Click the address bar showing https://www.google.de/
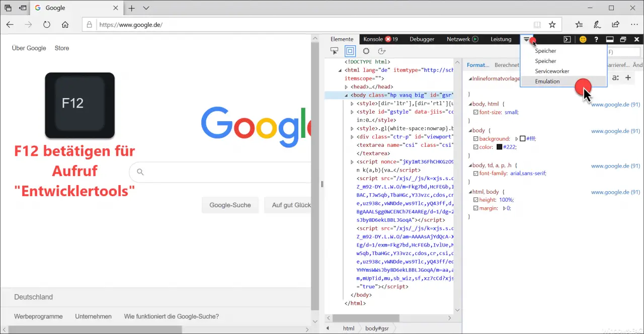 (321, 25)
